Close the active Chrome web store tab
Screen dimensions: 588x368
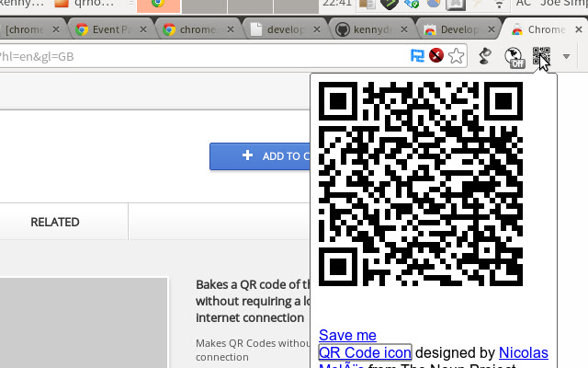point(579,29)
